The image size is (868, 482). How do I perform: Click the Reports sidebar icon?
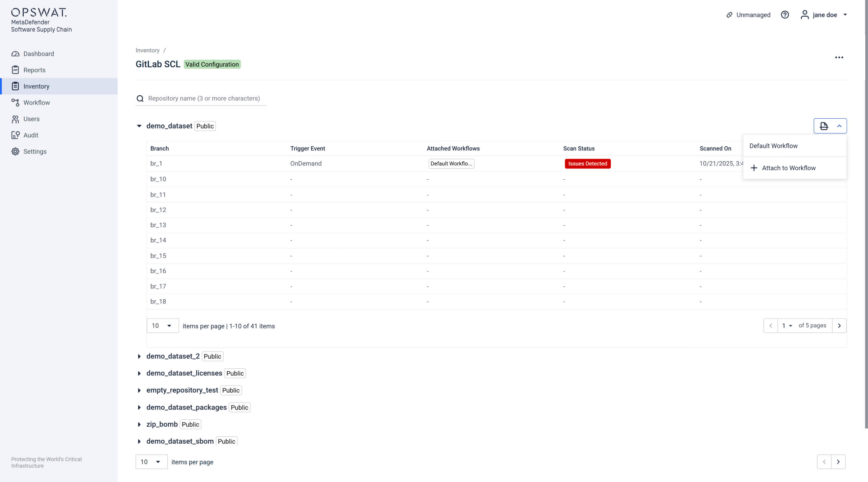click(15, 70)
